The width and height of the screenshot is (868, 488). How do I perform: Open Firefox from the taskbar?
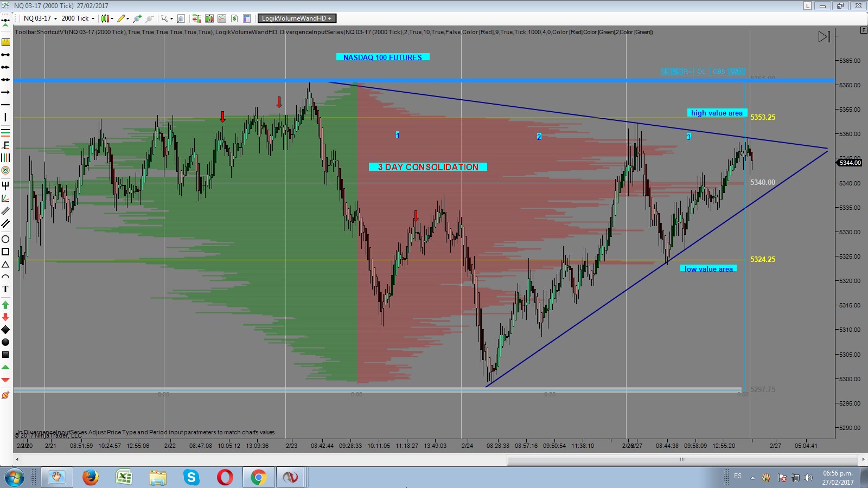coord(91,478)
